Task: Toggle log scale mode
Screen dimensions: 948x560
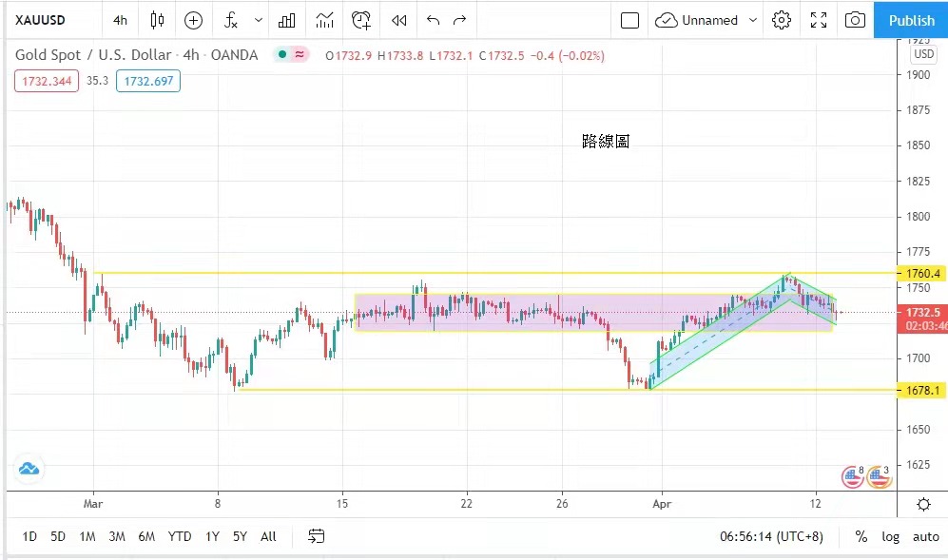Action: point(890,536)
